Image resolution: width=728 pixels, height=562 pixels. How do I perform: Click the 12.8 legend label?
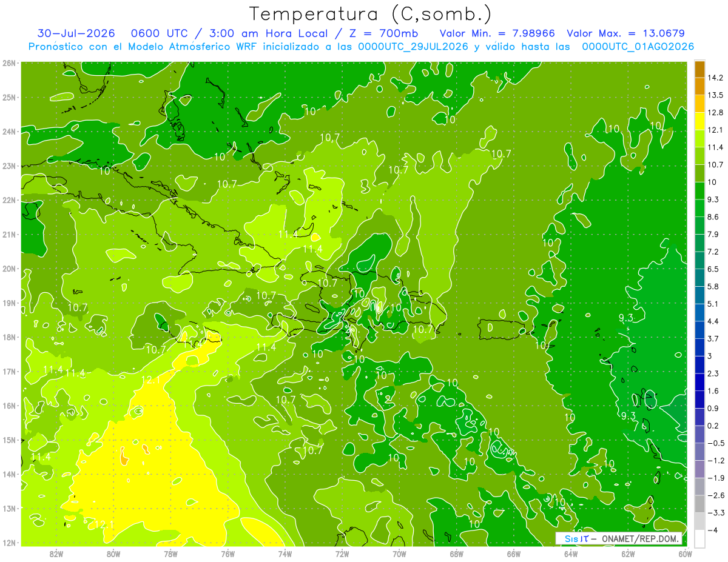[x=715, y=112]
